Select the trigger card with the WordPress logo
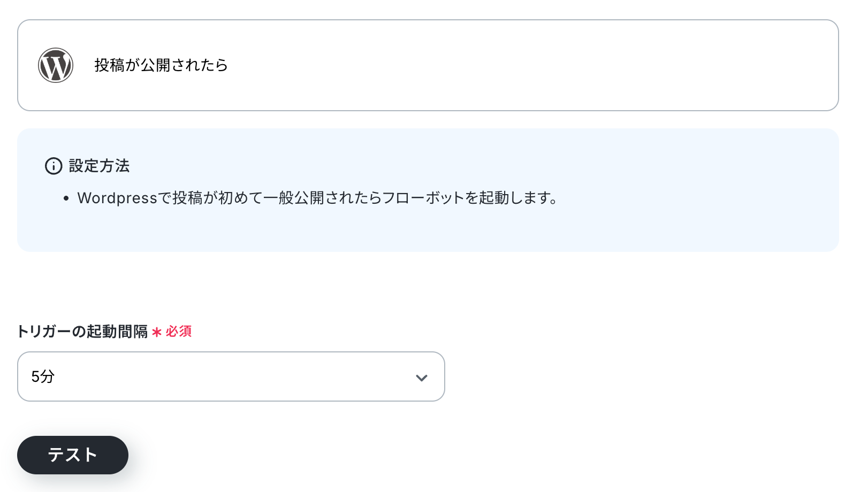The height and width of the screenshot is (492, 868). click(x=428, y=65)
